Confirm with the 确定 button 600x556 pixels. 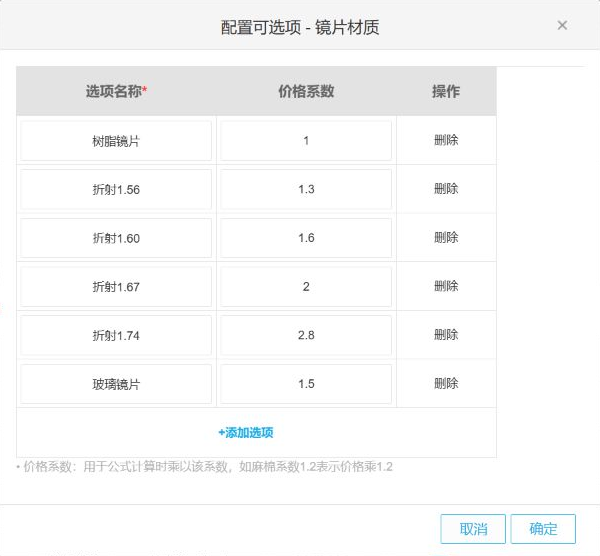pyautogui.click(x=543, y=529)
